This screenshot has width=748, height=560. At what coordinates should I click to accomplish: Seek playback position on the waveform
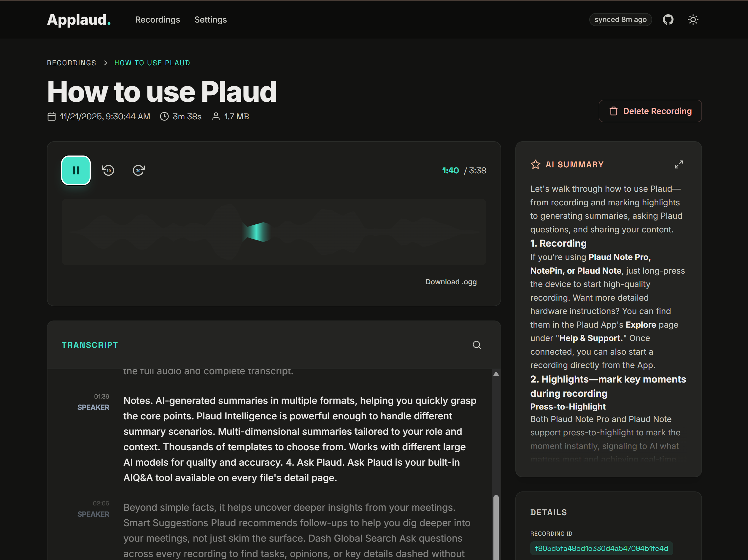point(274,232)
